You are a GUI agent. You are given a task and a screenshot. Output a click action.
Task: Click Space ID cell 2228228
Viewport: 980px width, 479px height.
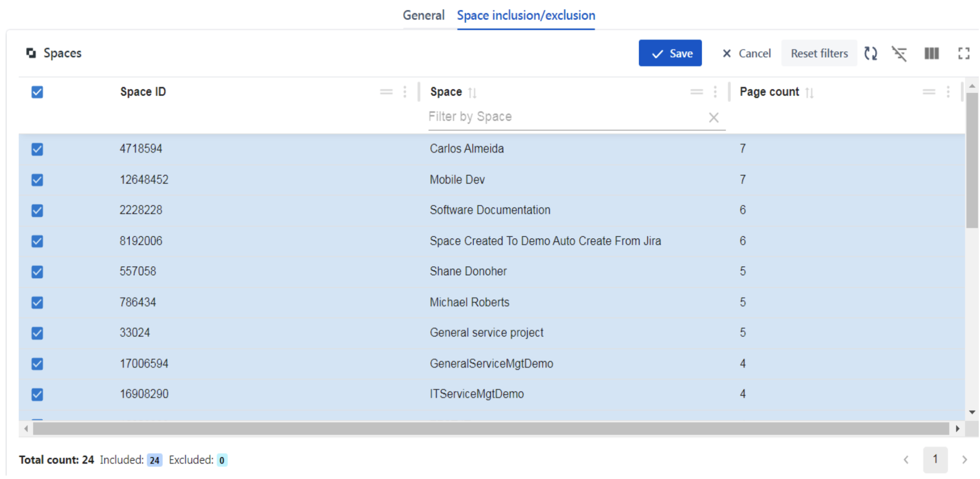[141, 210]
